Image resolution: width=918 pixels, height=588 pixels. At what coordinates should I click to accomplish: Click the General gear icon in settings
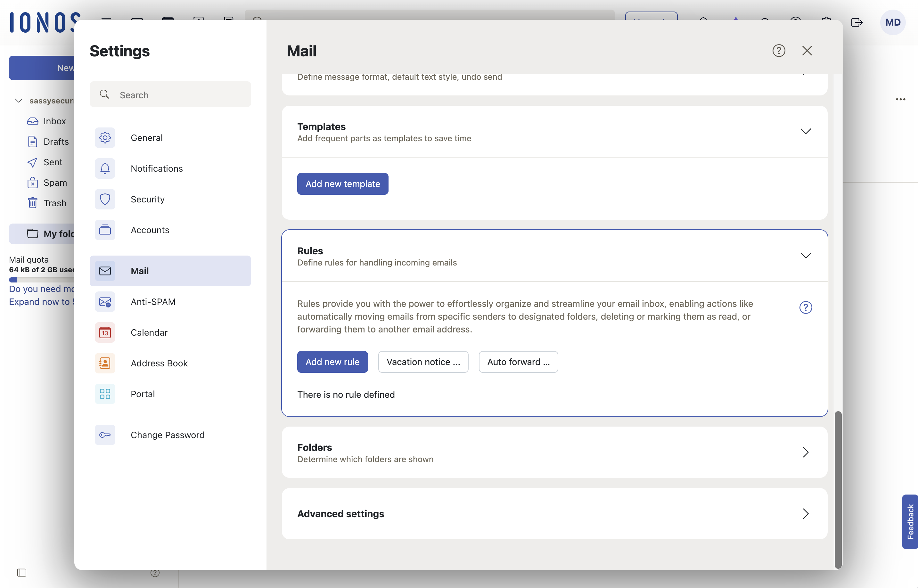coord(105,137)
